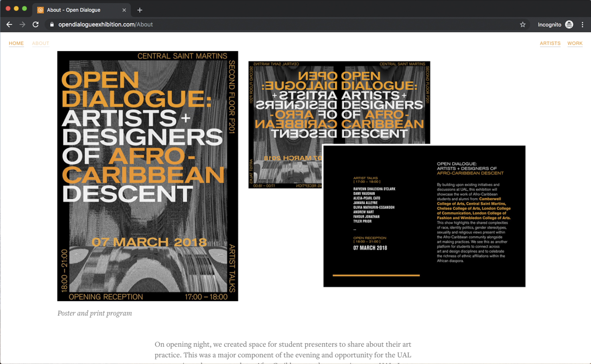Click the padlock site security icon
Viewport: 591px width, 364px height.
[x=52, y=25]
